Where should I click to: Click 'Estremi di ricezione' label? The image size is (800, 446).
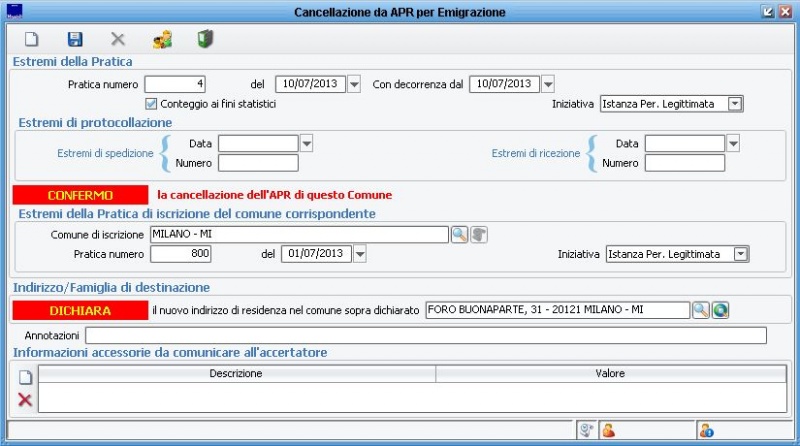(536, 153)
